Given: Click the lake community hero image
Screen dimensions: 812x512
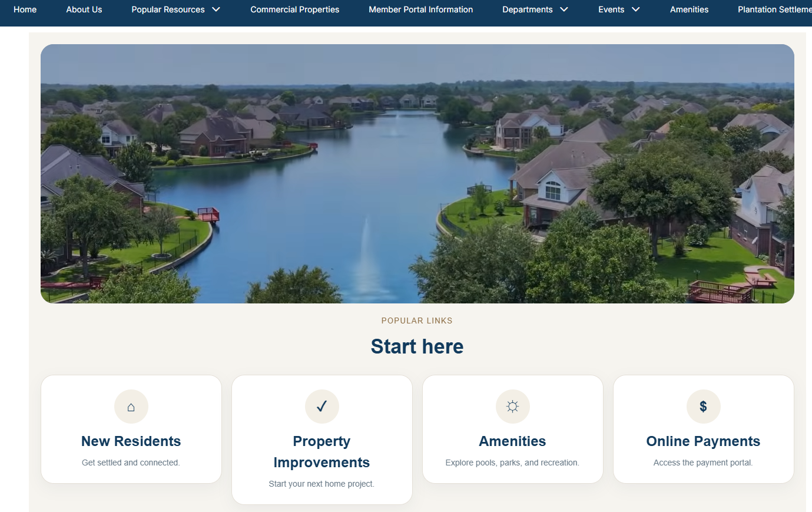Looking at the screenshot, I should coord(417,174).
